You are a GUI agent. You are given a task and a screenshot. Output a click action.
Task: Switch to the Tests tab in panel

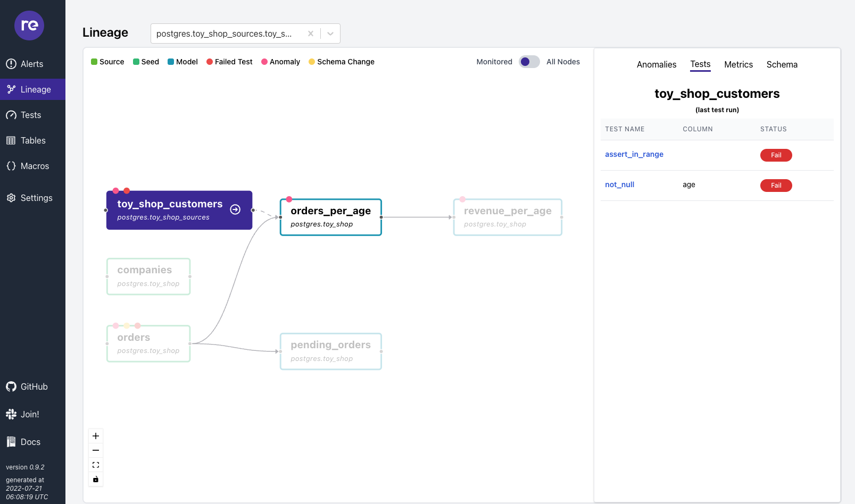click(700, 64)
